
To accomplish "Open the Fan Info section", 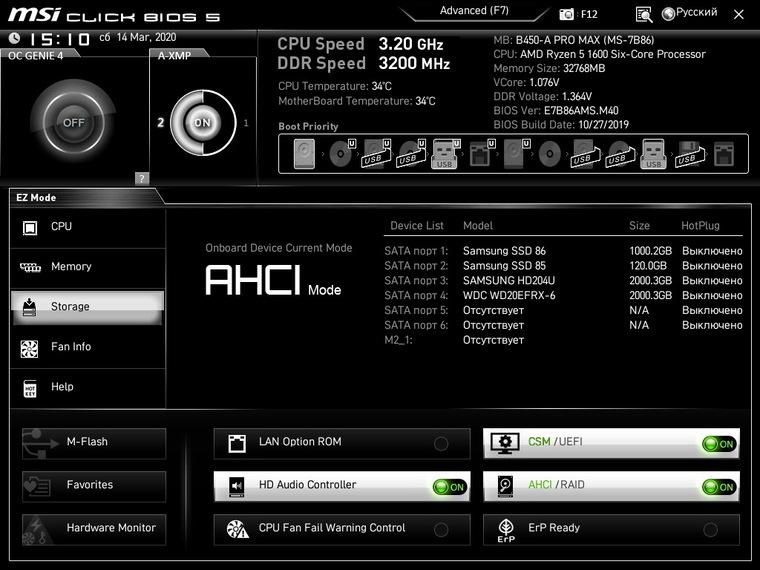I will click(x=88, y=347).
